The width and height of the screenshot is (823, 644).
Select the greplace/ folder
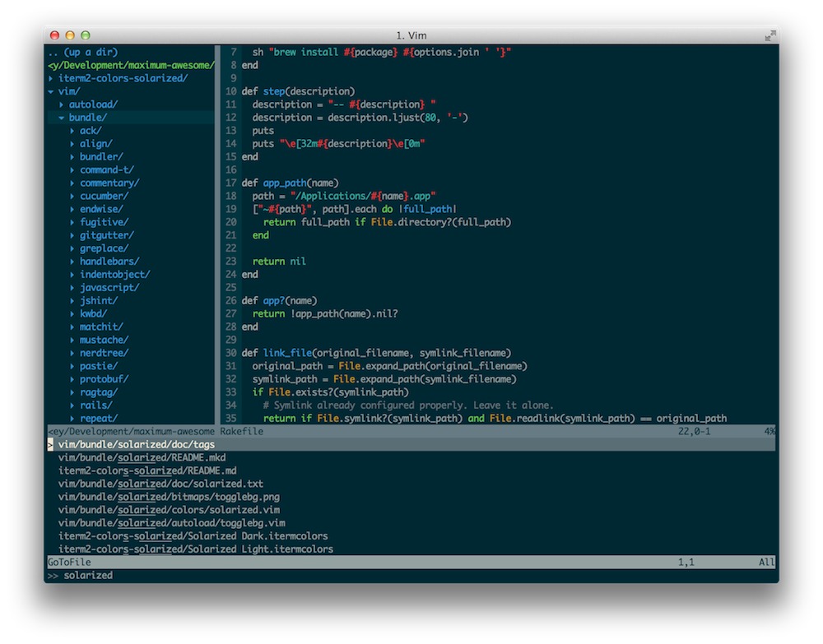pos(104,248)
